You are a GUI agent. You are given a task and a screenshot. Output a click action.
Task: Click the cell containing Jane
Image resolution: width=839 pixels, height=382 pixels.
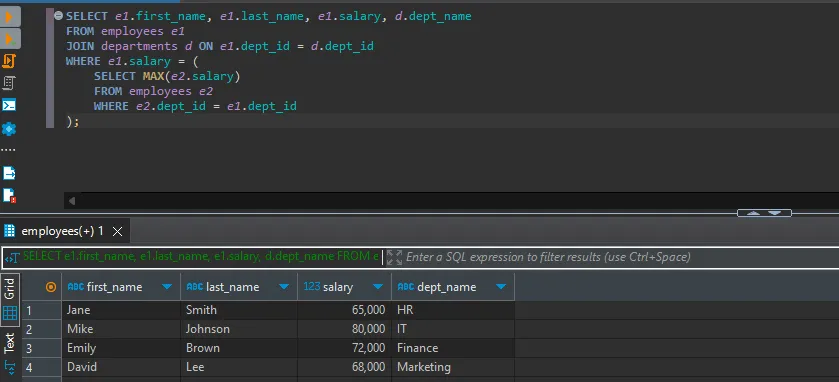point(121,310)
